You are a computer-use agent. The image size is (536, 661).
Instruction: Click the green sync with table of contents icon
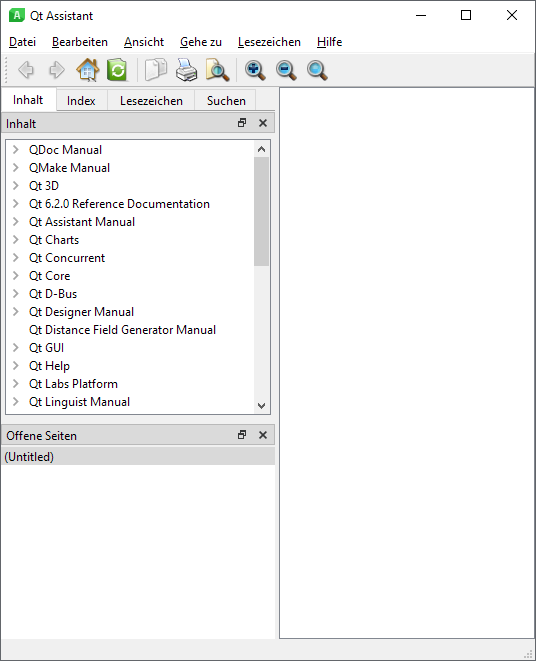pyautogui.click(x=117, y=70)
